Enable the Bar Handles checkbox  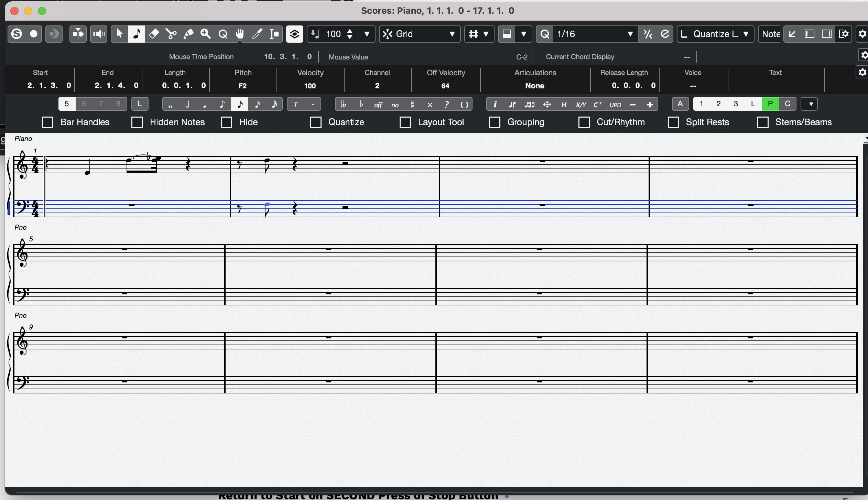48,122
